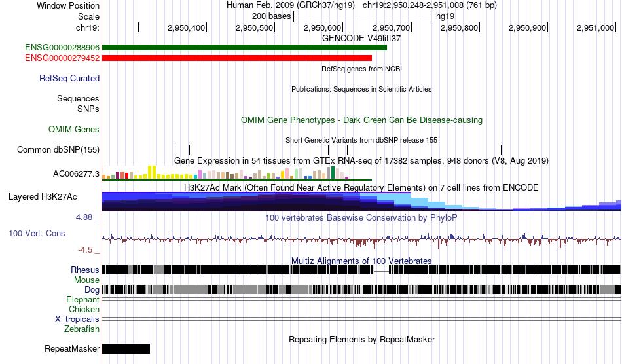This screenshot has height=364, width=622.
Task: Click the 200 bases scale bar
Action: tap(362, 16)
